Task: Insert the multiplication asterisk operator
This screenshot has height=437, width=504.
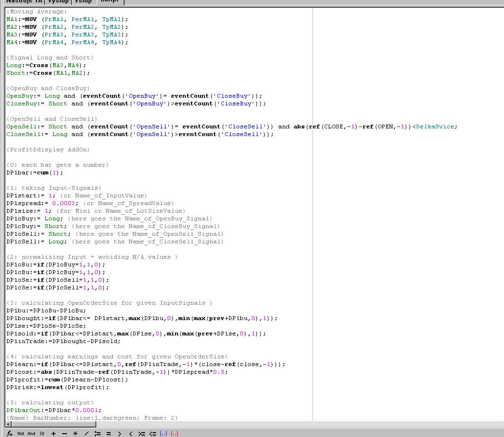Action: (x=76, y=433)
